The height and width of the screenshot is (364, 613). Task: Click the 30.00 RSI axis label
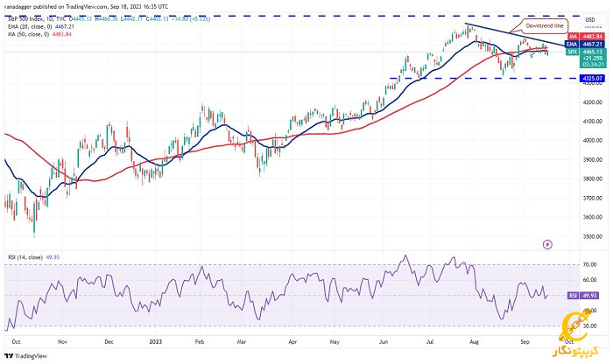tap(589, 326)
